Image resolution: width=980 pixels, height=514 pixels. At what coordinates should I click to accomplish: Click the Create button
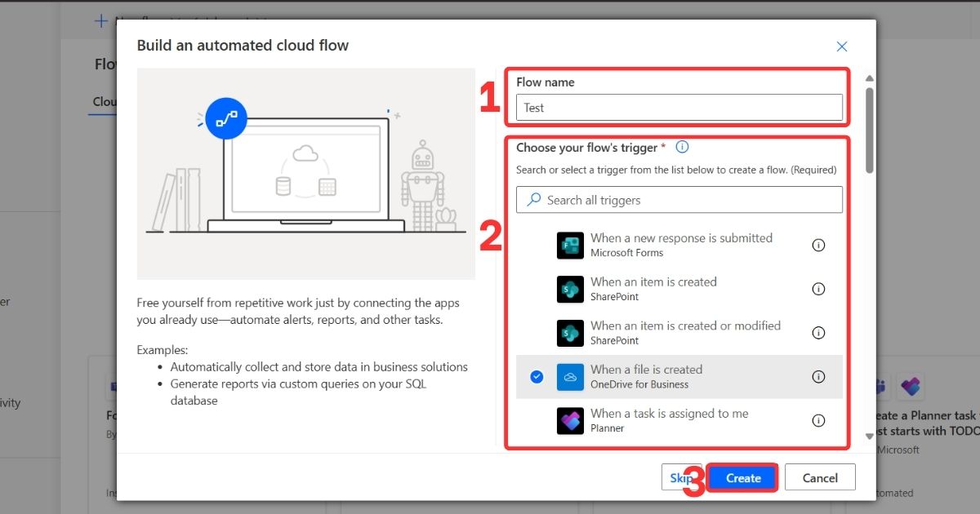point(742,478)
